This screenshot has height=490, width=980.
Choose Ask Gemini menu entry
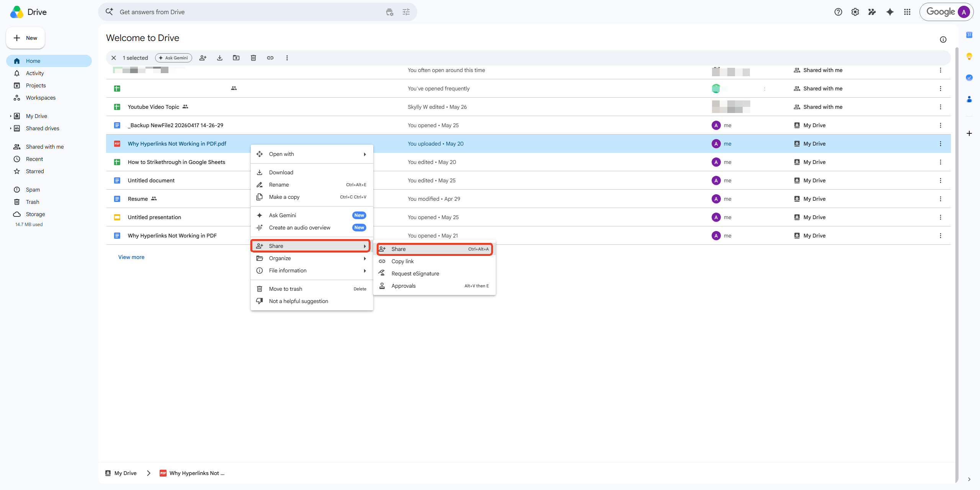pyautogui.click(x=312, y=215)
